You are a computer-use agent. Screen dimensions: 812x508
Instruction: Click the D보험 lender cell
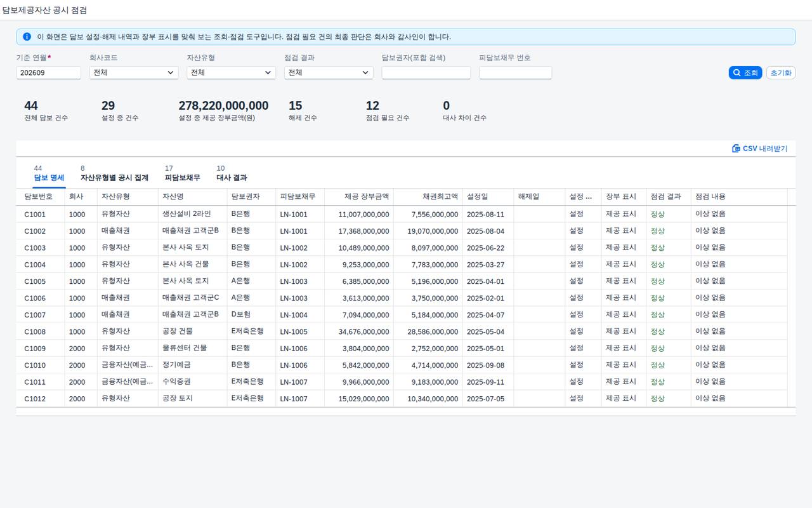252,315
